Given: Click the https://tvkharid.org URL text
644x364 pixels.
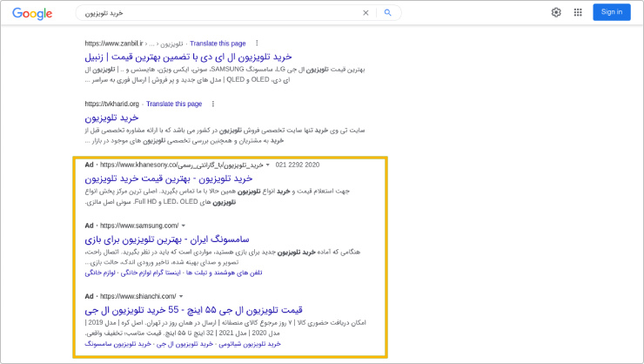Looking at the screenshot, I should [111, 104].
